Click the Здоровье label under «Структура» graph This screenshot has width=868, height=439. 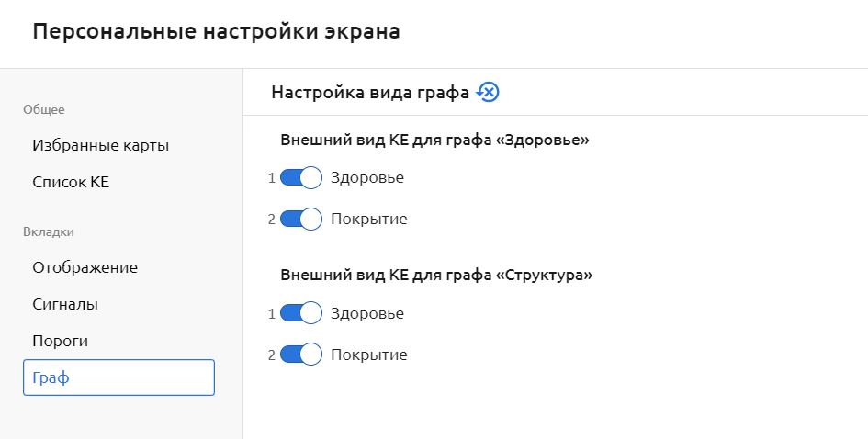click(366, 313)
